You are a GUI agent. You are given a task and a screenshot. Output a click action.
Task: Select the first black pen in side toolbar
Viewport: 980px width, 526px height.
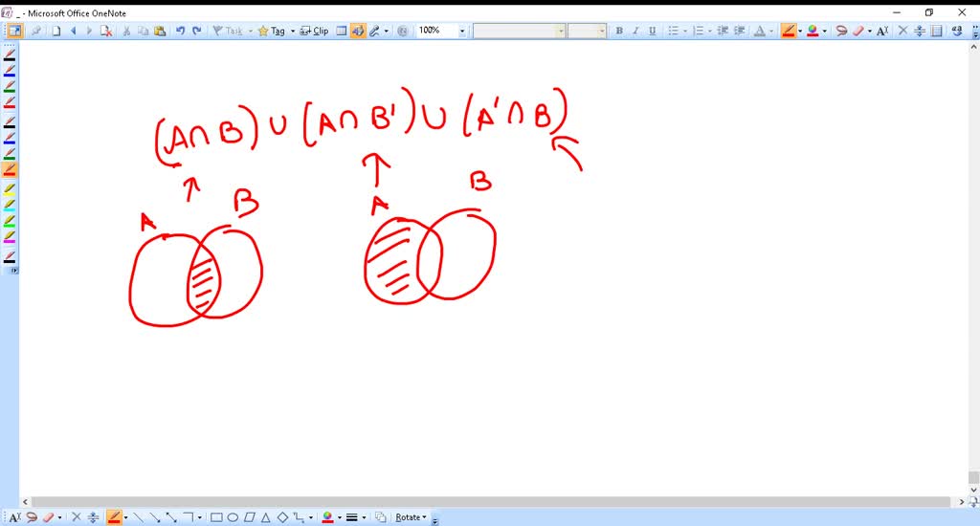click(x=10, y=55)
